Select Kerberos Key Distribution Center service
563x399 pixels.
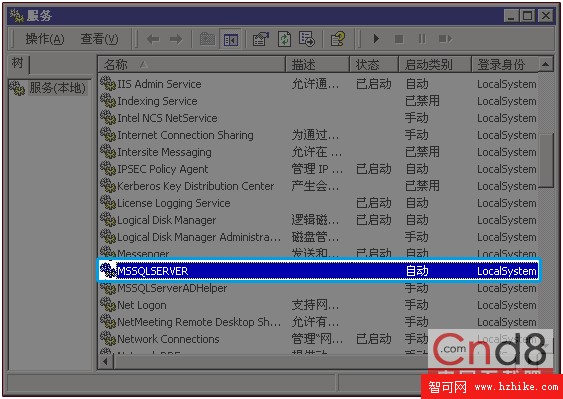[x=318, y=186]
